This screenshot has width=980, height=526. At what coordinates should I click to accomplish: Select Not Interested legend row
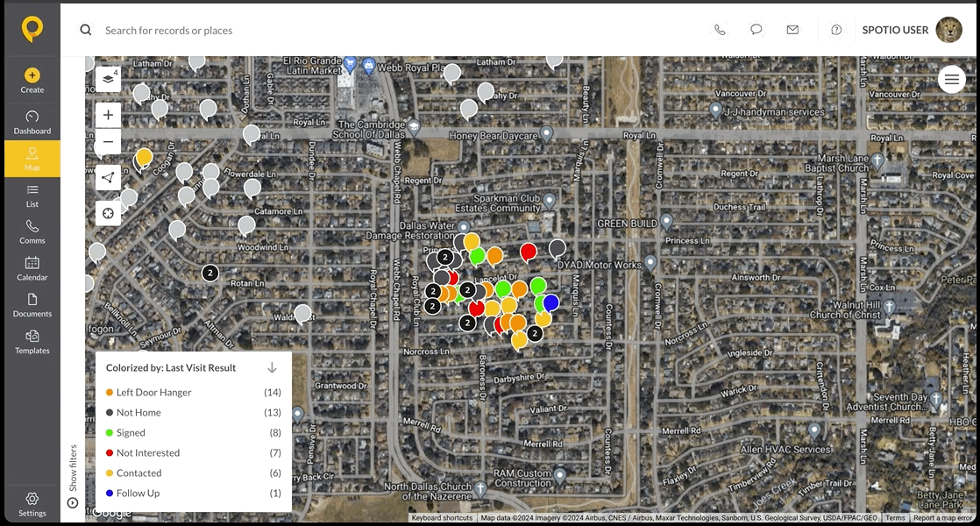tap(194, 453)
